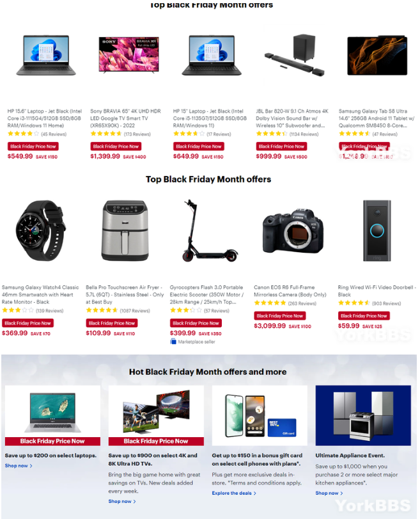Image resolution: width=420 pixels, height=519 pixels.
Task: Click Shop now under Ultimate Appliance Event
Action: pyautogui.click(x=329, y=493)
